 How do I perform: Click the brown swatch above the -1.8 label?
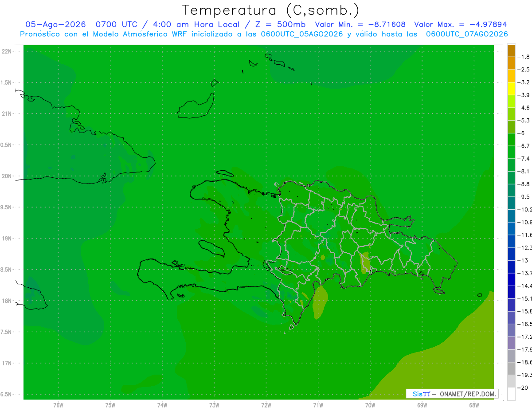511,51
